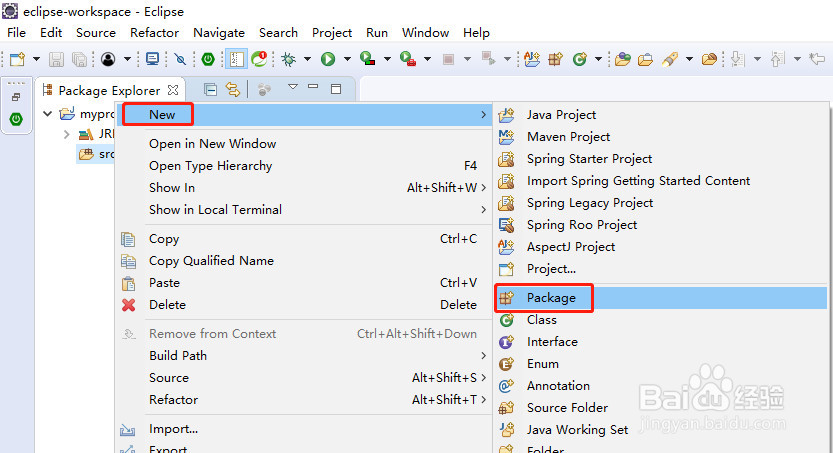Click Collapse All in Package Explorer

210,90
